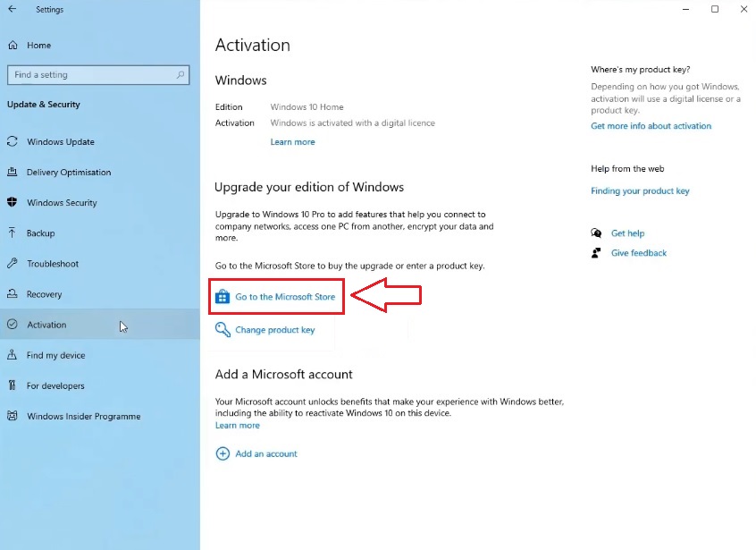
Task: Open Get more info about activation link
Action: point(651,125)
